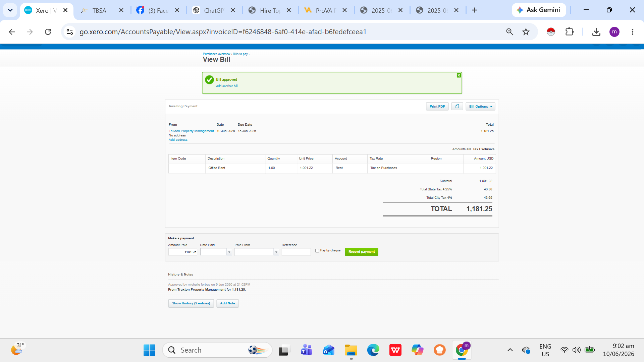
Task: Click the Record payment button
Action: coord(362,252)
